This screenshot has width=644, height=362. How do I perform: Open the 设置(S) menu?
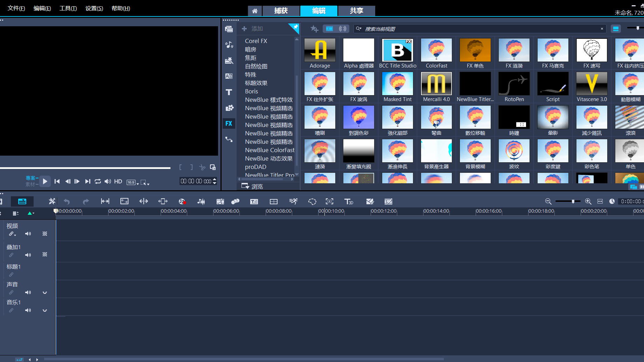click(x=94, y=8)
